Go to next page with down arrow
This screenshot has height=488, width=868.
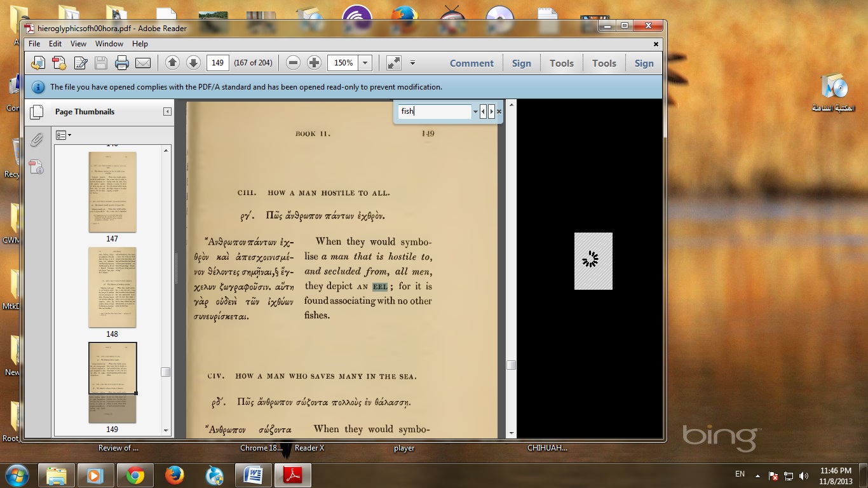(x=193, y=63)
